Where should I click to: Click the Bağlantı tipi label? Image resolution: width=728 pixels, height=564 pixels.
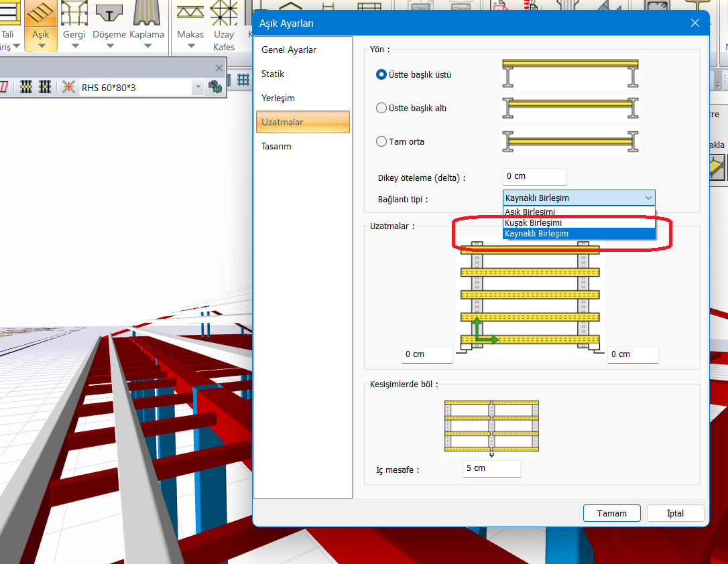403,199
